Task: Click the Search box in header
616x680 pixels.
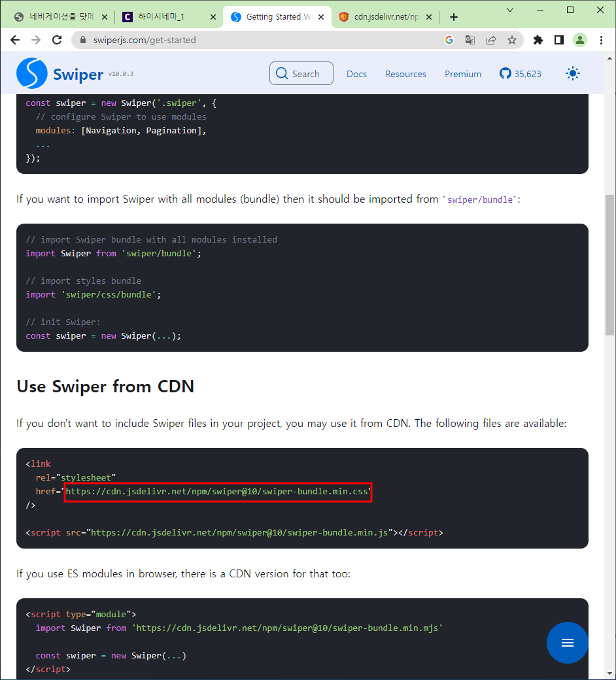Action: (x=301, y=73)
